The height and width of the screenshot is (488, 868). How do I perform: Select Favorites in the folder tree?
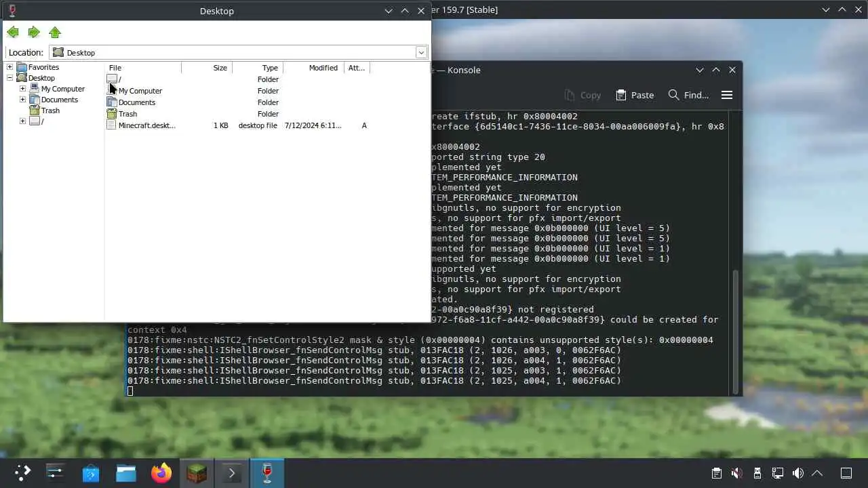coord(43,67)
